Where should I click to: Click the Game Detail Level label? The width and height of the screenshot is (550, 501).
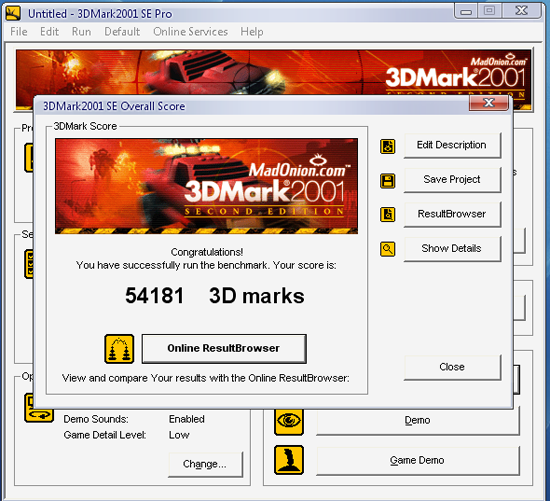105,435
